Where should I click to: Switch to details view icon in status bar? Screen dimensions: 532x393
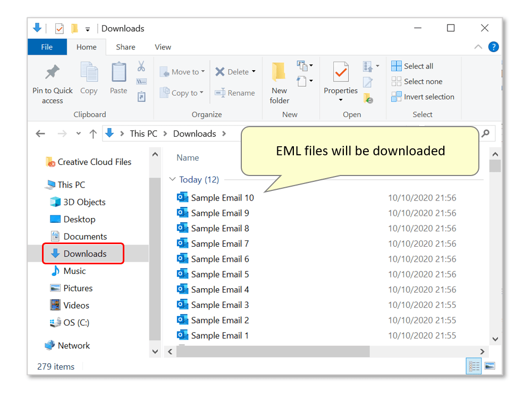474,366
